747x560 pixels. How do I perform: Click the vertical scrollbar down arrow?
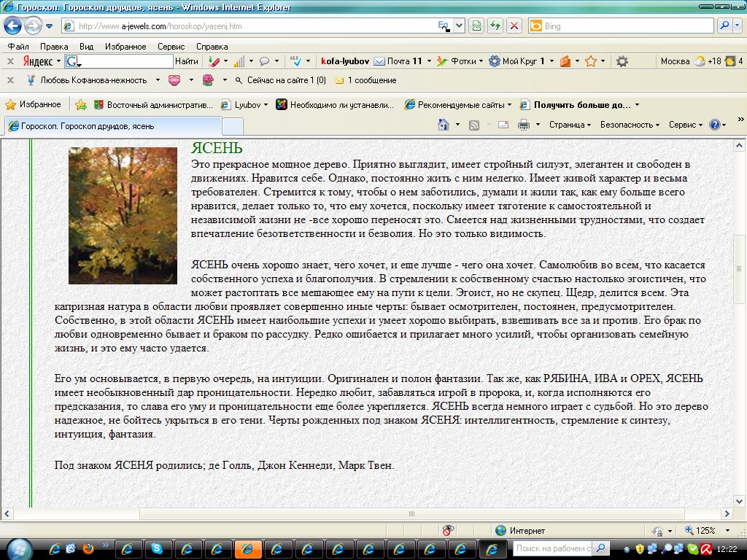coord(740,501)
